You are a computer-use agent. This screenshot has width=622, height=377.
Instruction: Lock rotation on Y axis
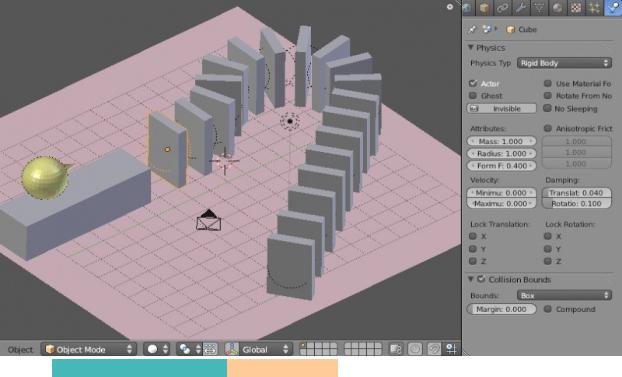pyautogui.click(x=547, y=249)
